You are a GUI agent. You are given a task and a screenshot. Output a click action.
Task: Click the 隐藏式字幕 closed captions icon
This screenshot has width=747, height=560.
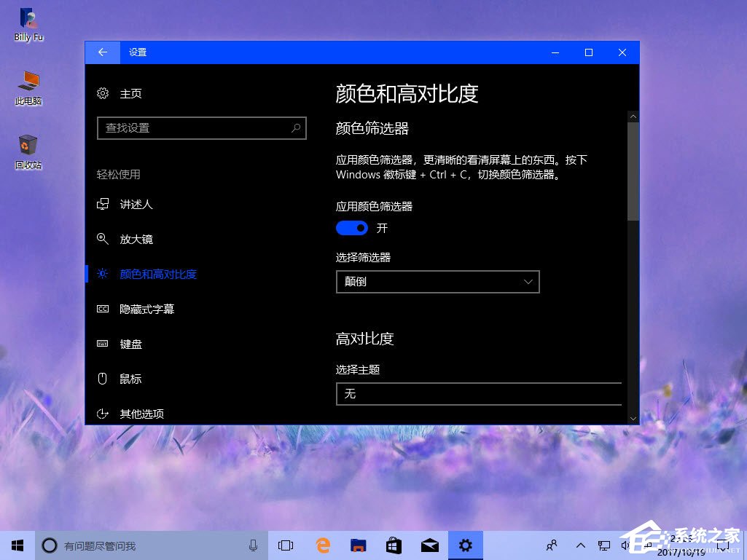coord(103,309)
